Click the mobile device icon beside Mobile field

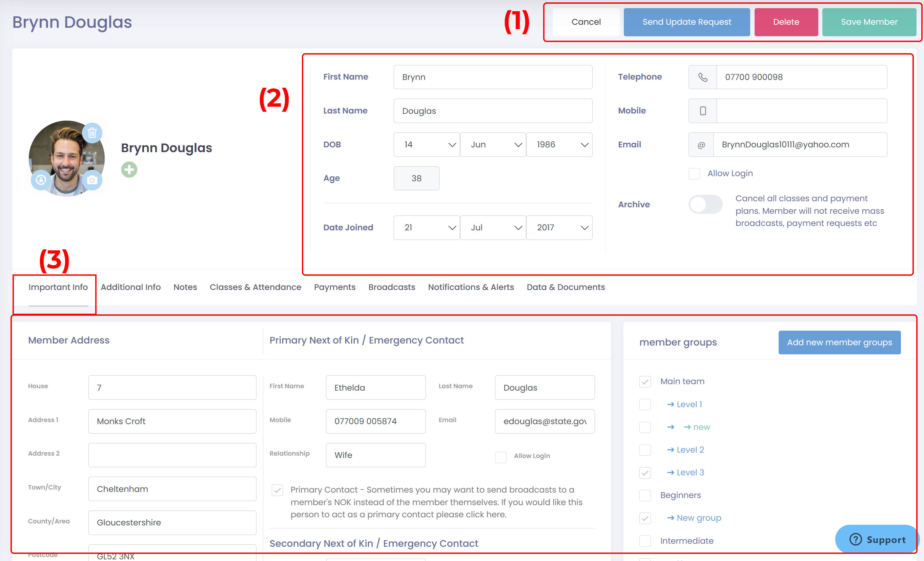click(x=702, y=111)
